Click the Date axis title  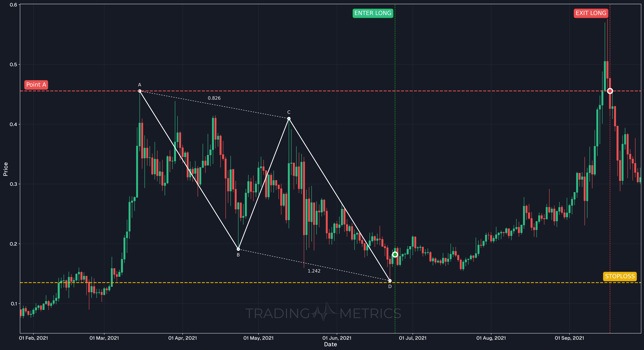331,345
